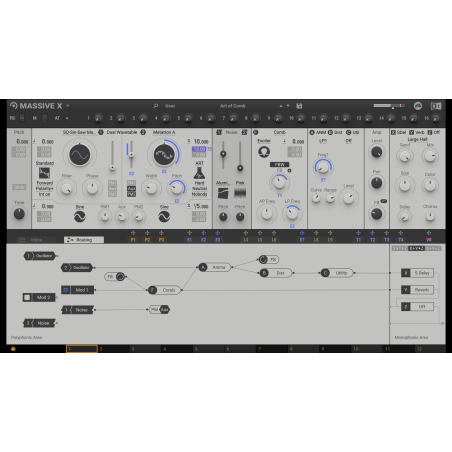Grab the L4 modulation crosshair handle

pos(246,233)
